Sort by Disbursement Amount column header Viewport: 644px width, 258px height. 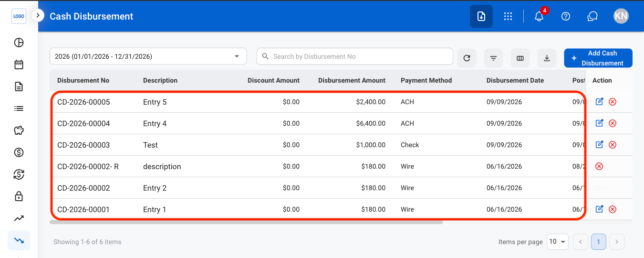(x=352, y=80)
